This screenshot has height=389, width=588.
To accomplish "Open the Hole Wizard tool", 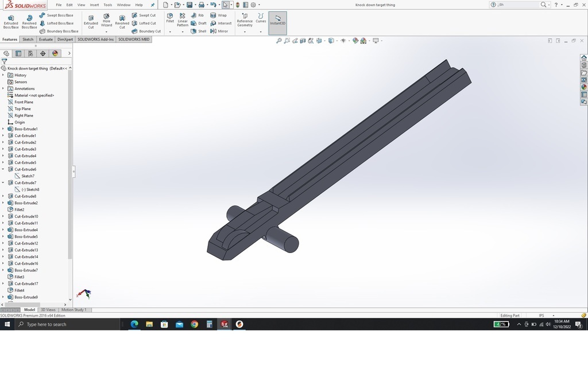I will [x=106, y=21].
